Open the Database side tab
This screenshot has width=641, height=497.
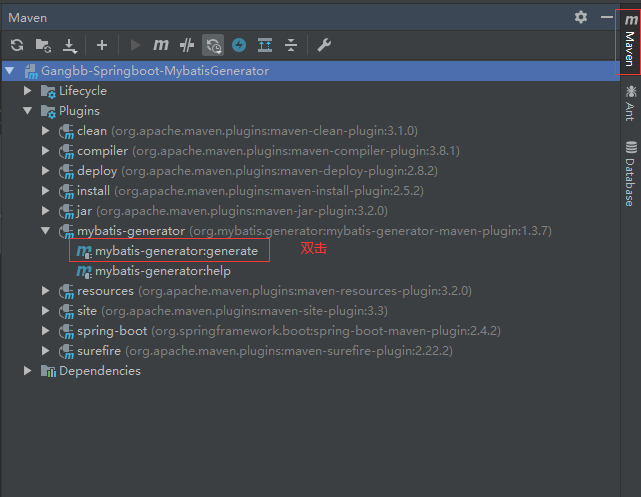coord(630,173)
